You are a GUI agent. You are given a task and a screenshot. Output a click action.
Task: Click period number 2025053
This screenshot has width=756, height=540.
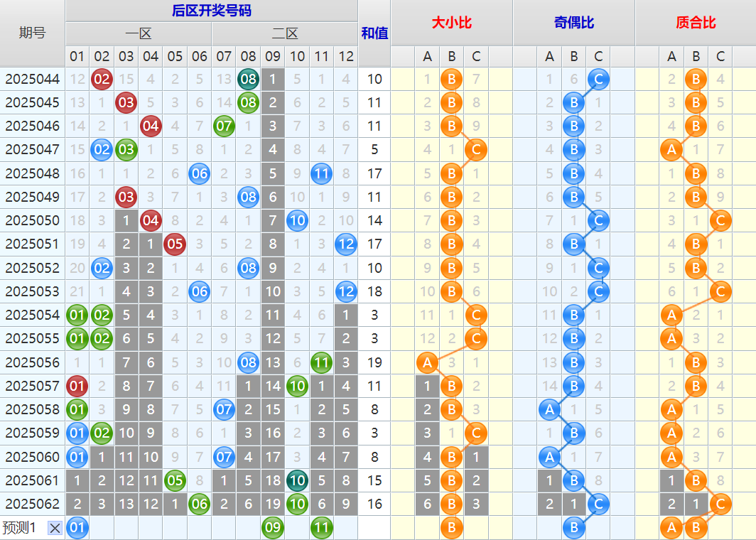(x=32, y=292)
